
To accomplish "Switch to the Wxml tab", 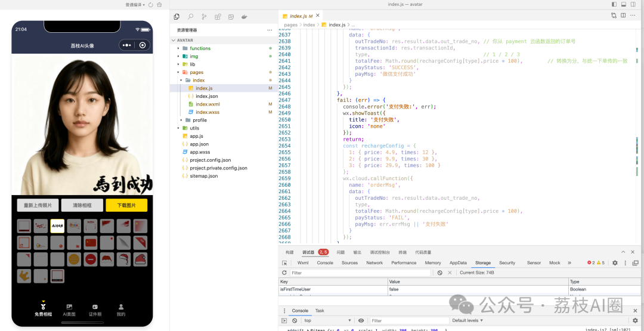I will pyautogui.click(x=303, y=263).
